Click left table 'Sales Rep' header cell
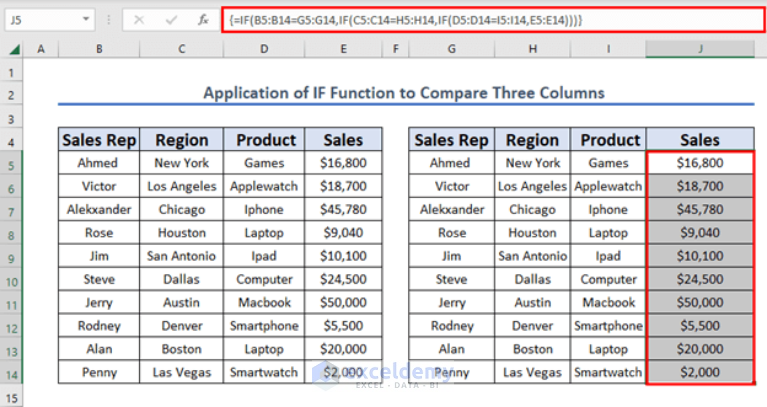 pos(99,140)
